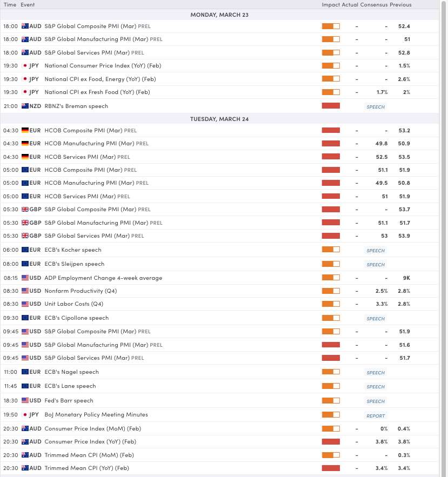
Task: Click the Australian flag beside S&P Global Composite PMI at 18:00
Action: tap(25, 26)
